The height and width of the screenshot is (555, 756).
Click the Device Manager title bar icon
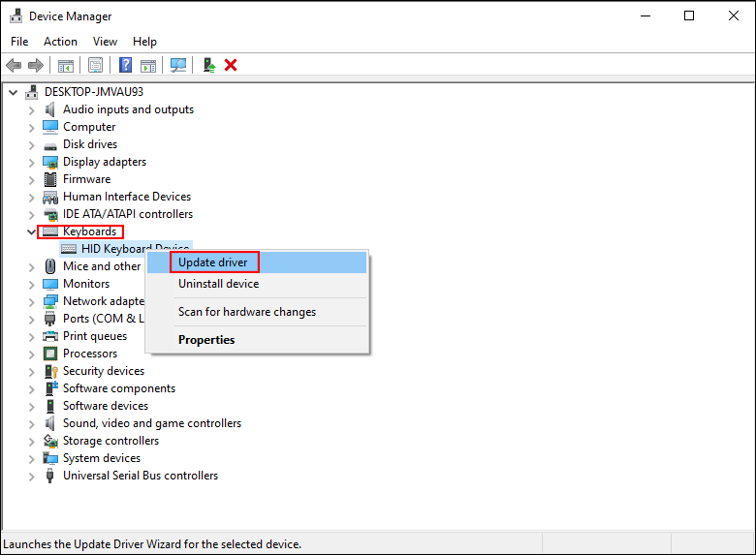pos(16,15)
